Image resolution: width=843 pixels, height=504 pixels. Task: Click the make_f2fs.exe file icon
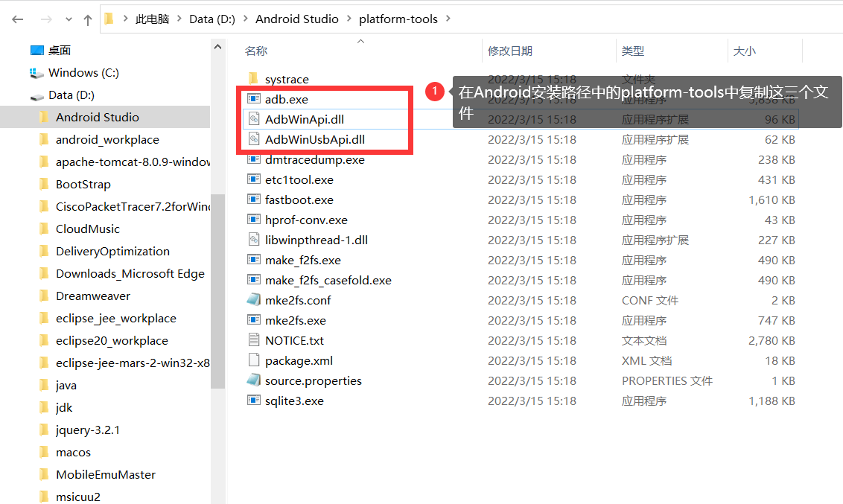coord(254,260)
